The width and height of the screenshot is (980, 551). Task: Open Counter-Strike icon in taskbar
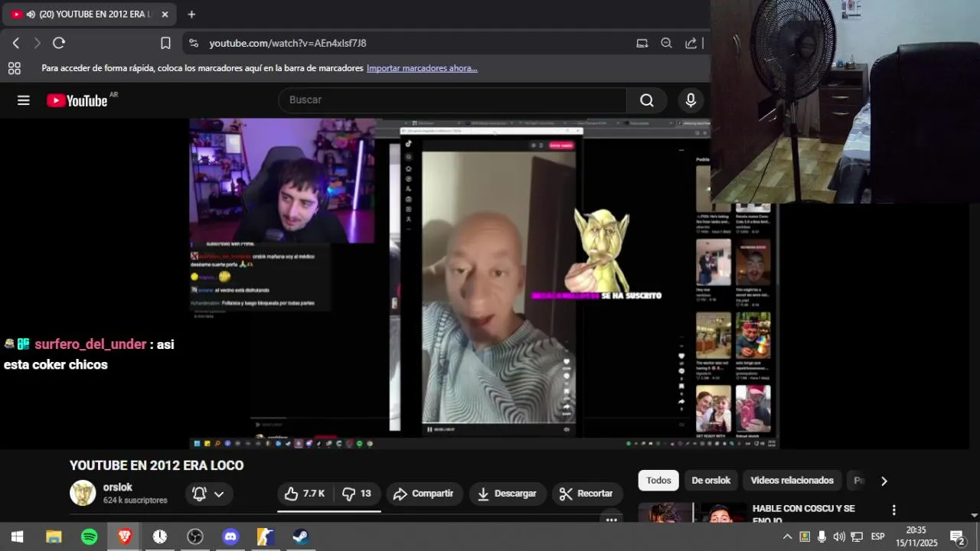pyautogui.click(x=266, y=536)
